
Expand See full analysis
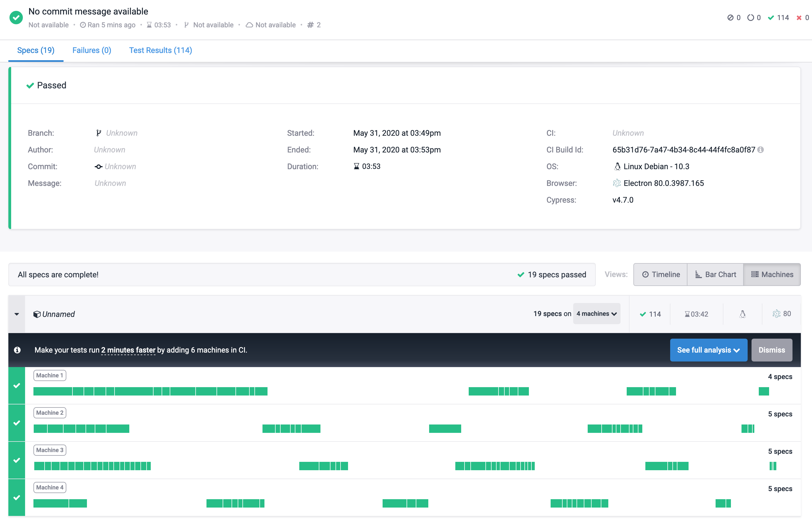point(708,350)
